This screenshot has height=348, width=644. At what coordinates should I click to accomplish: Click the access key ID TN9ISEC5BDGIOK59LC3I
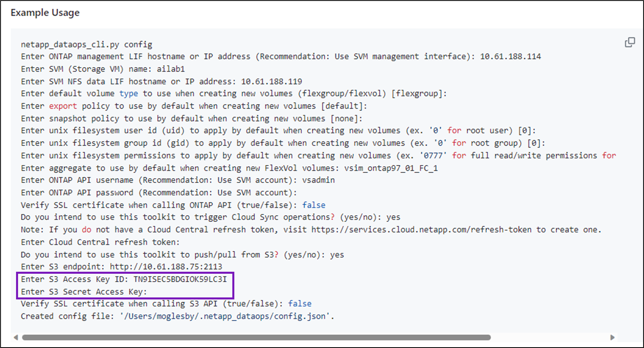click(x=180, y=279)
